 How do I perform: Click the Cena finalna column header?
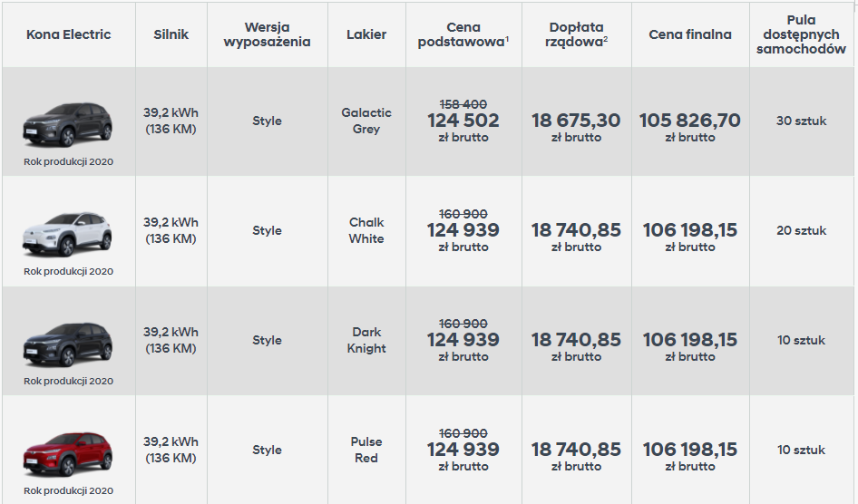(x=690, y=34)
